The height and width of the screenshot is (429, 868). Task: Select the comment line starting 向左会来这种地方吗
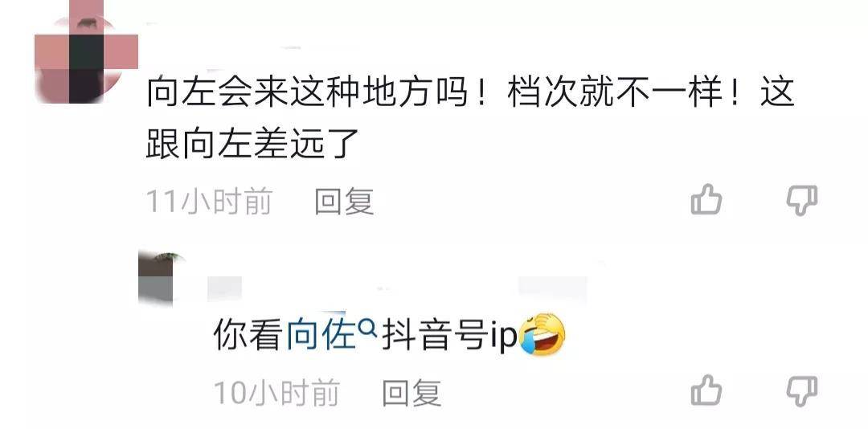[471, 92]
